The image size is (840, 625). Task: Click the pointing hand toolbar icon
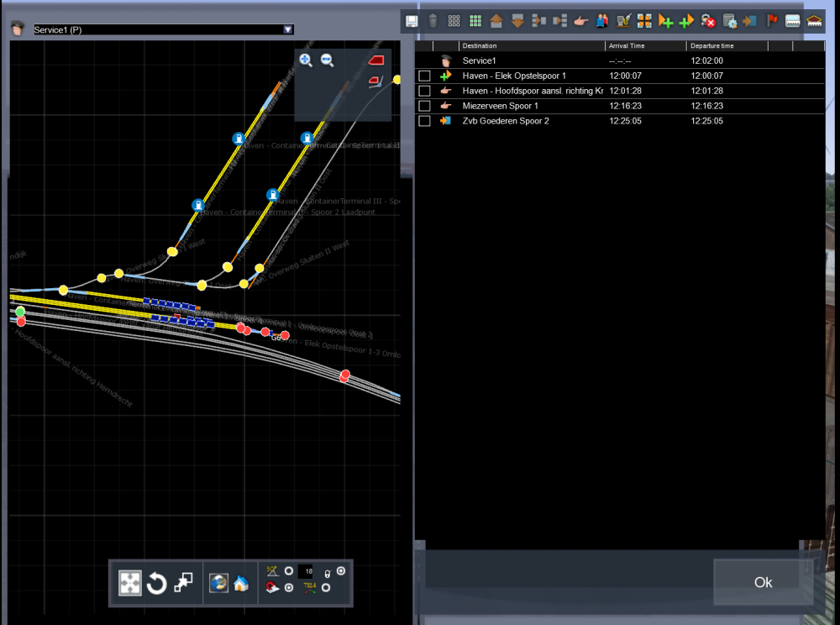click(581, 22)
